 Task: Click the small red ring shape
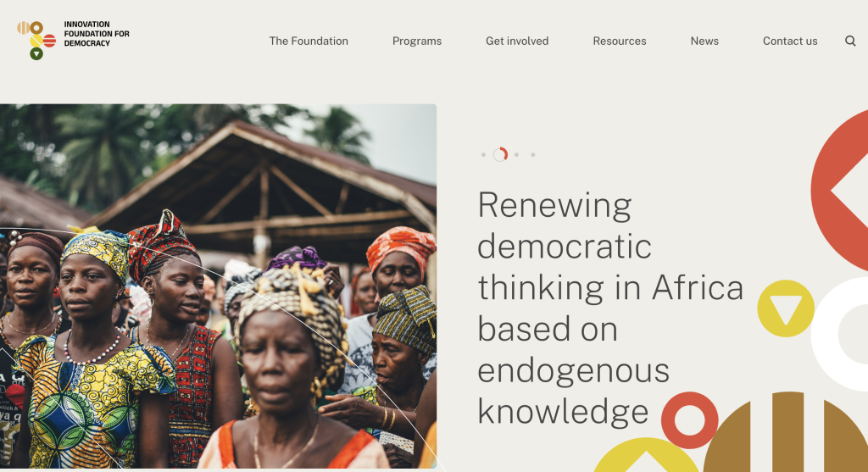point(689,419)
